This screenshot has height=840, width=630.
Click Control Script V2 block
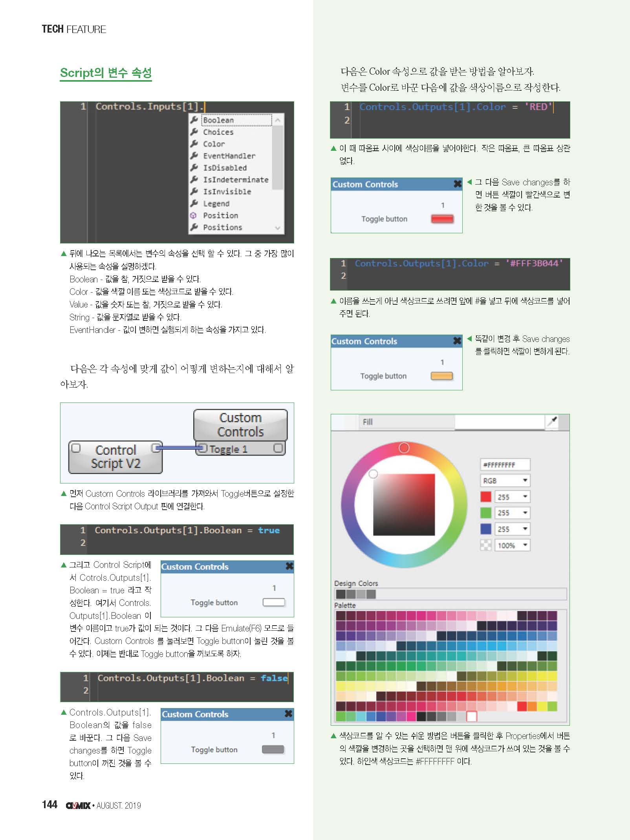(115, 457)
